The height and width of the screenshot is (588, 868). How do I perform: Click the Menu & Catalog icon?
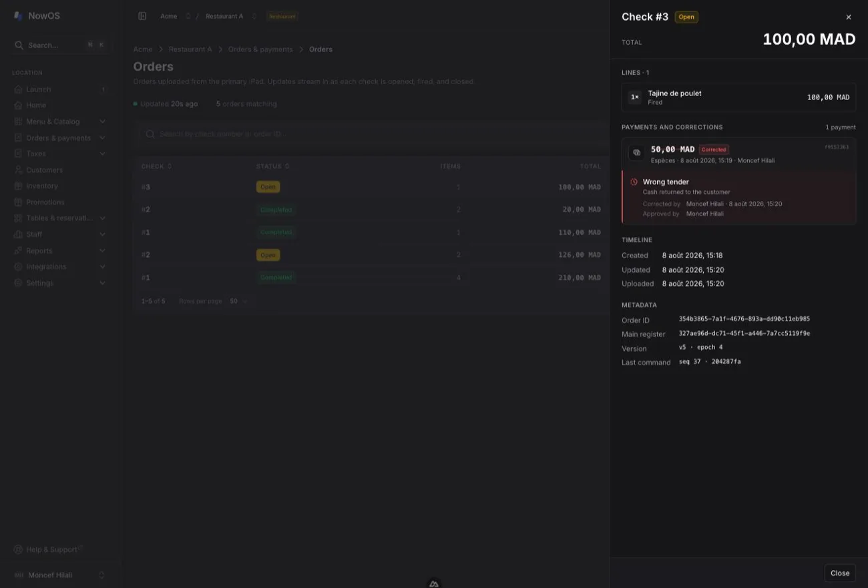click(18, 121)
